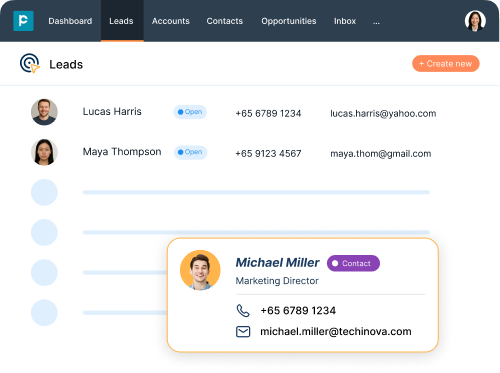Click the Leads target icon

point(30,63)
